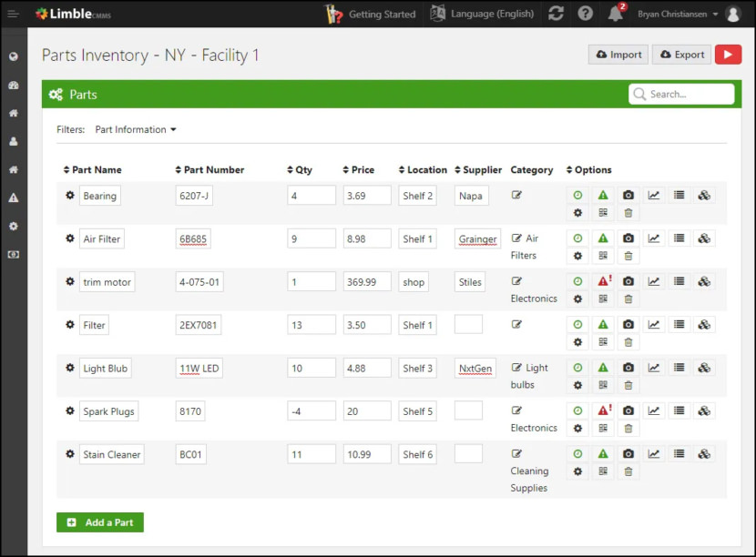Screen dimensions: 756x557
Task: Open the Bryan Christiansen user dropdown
Action: [678, 14]
